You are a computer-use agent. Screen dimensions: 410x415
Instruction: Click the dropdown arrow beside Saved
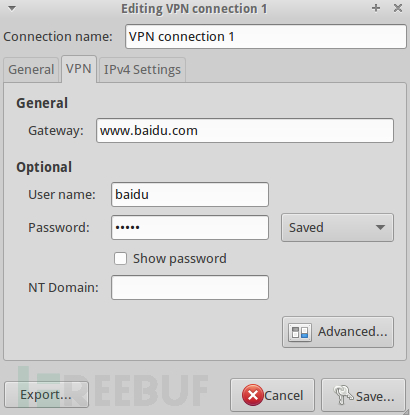point(380,228)
